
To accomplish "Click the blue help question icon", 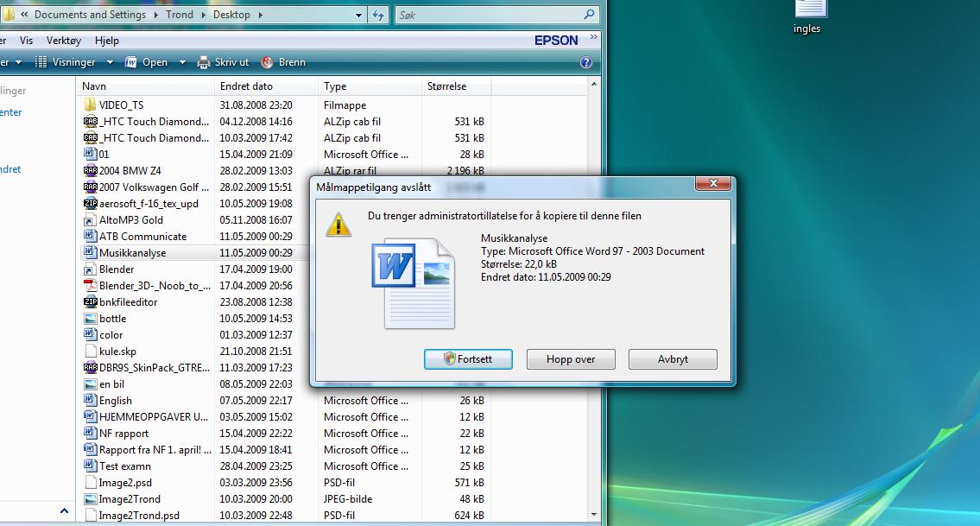I will point(585,62).
